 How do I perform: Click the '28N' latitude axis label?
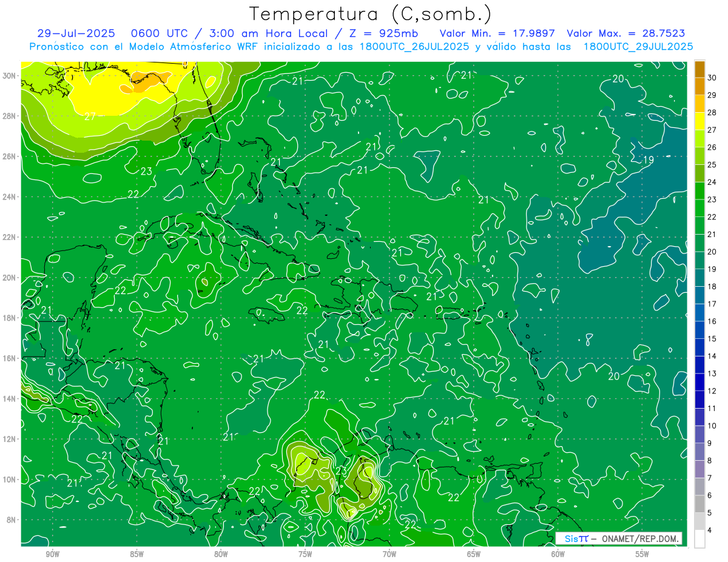[x=10, y=116]
